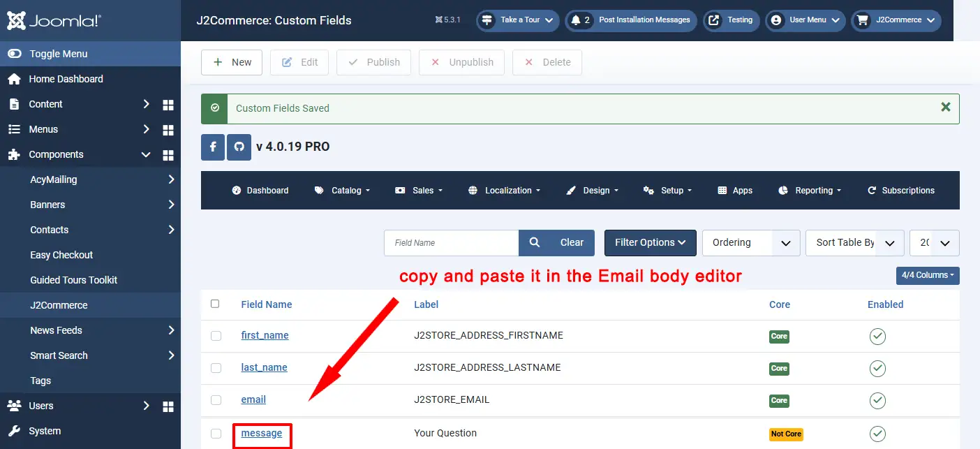This screenshot has width=980, height=449.
Task: Click the Joomla logo
Action: 54,20
